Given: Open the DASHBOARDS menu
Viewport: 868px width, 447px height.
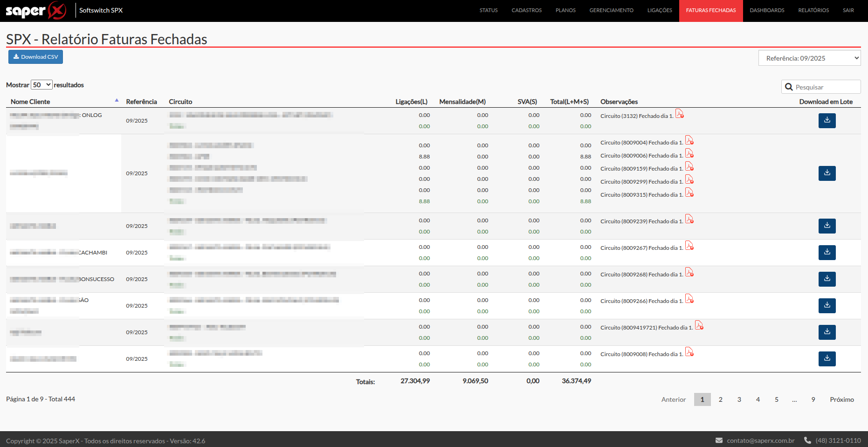Looking at the screenshot, I should click(767, 10).
